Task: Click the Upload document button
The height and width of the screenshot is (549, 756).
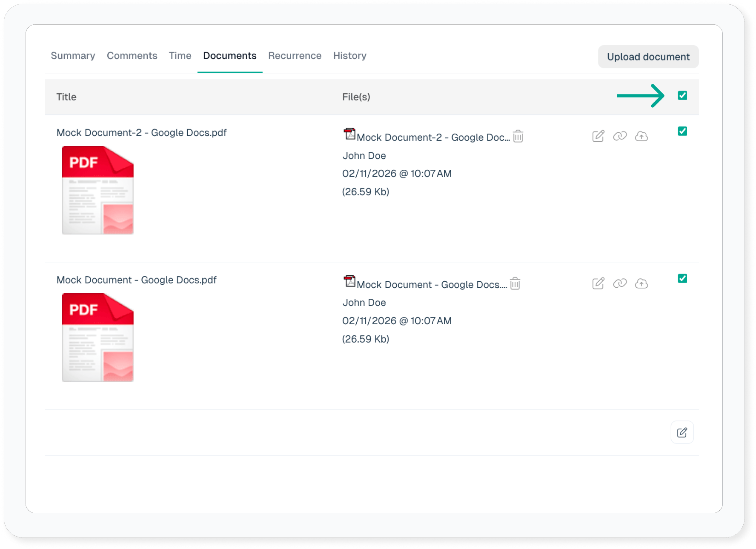Action: tap(648, 57)
